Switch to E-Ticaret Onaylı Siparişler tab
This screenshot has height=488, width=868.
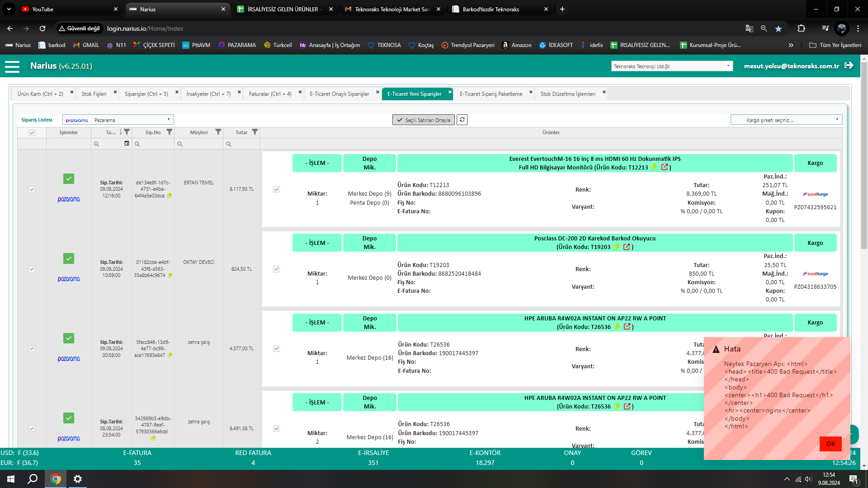(x=339, y=94)
